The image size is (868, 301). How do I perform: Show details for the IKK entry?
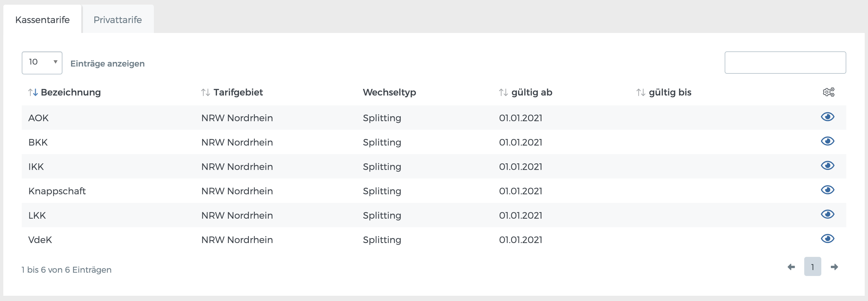coord(828,166)
